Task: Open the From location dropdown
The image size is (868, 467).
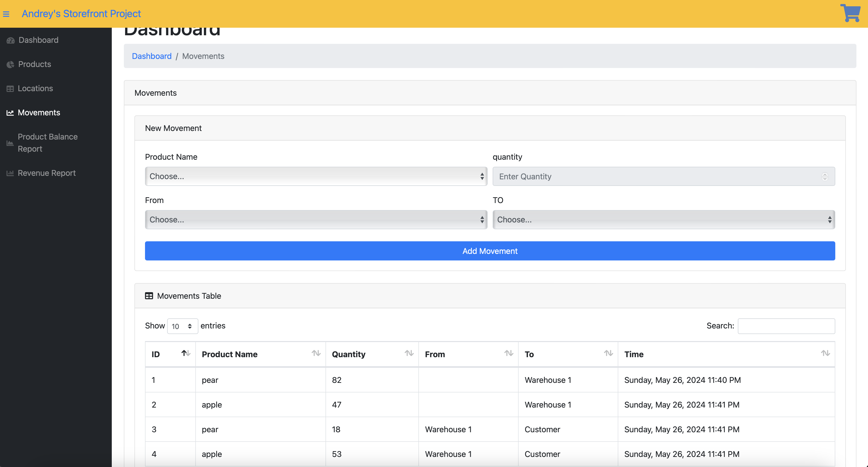Action: [316, 220]
